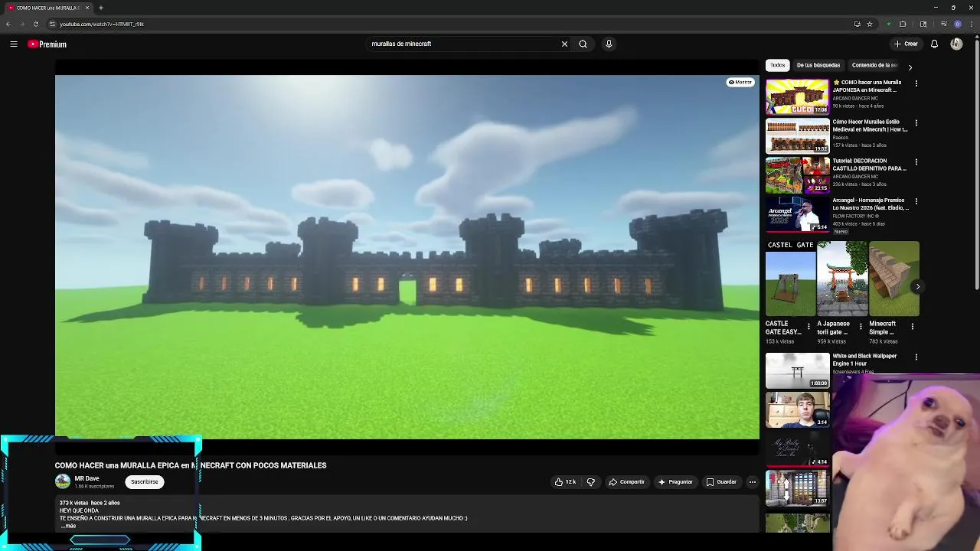Open the Preguntar AI button
The image size is (980, 551).
[675, 482]
